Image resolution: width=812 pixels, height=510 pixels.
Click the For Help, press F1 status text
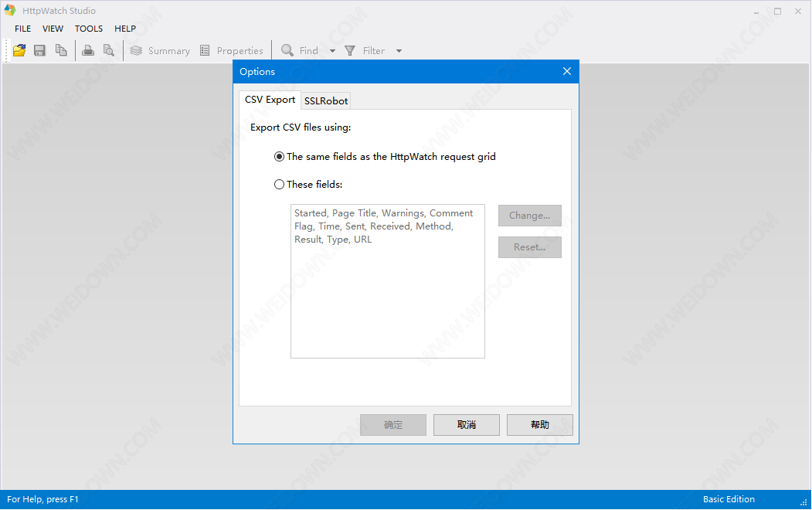tap(42, 499)
